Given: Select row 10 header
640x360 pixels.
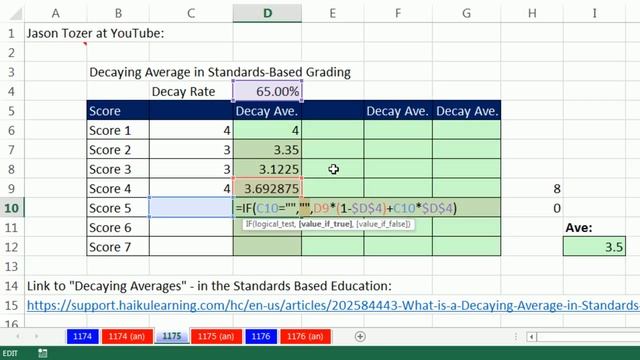Looking at the screenshot, I should point(11,208).
